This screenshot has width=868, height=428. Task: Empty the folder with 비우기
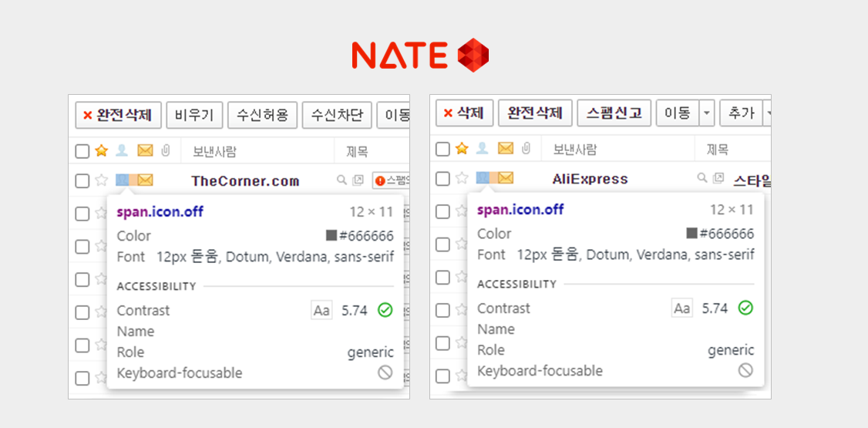(x=194, y=115)
